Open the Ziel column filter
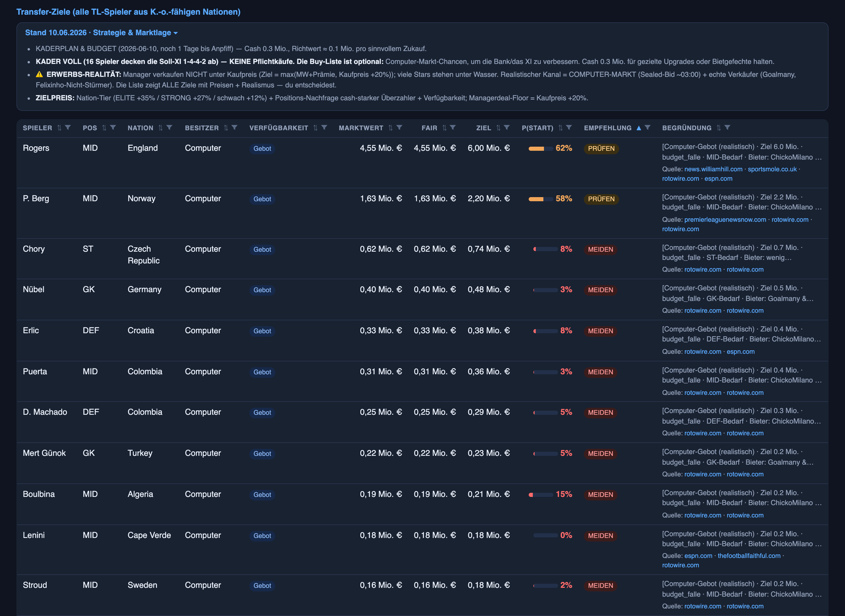This screenshot has height=616, width=845. coord(507,128)
